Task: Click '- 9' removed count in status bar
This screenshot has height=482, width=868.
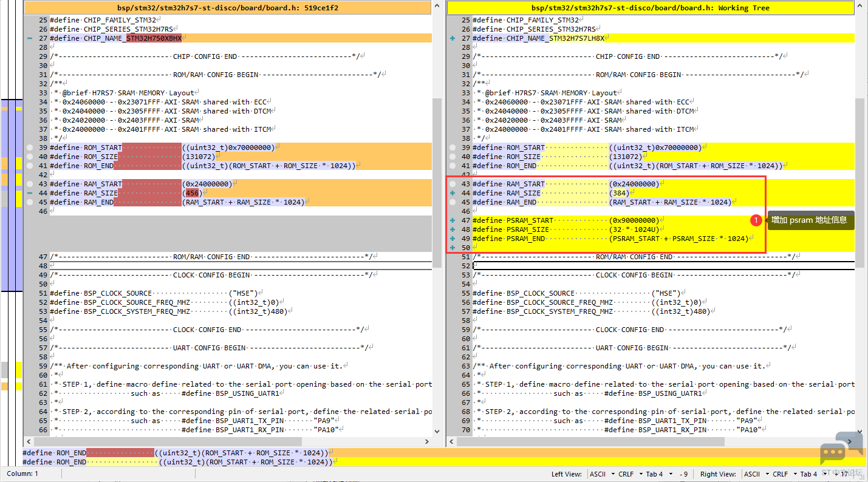Action: click(684, 474)
